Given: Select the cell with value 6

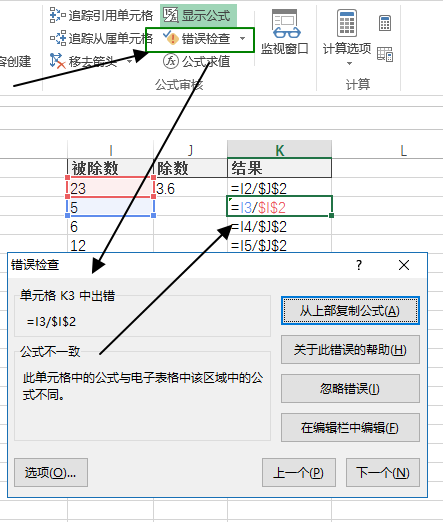Looking at the screenshot, I should [x=111, y=226].
